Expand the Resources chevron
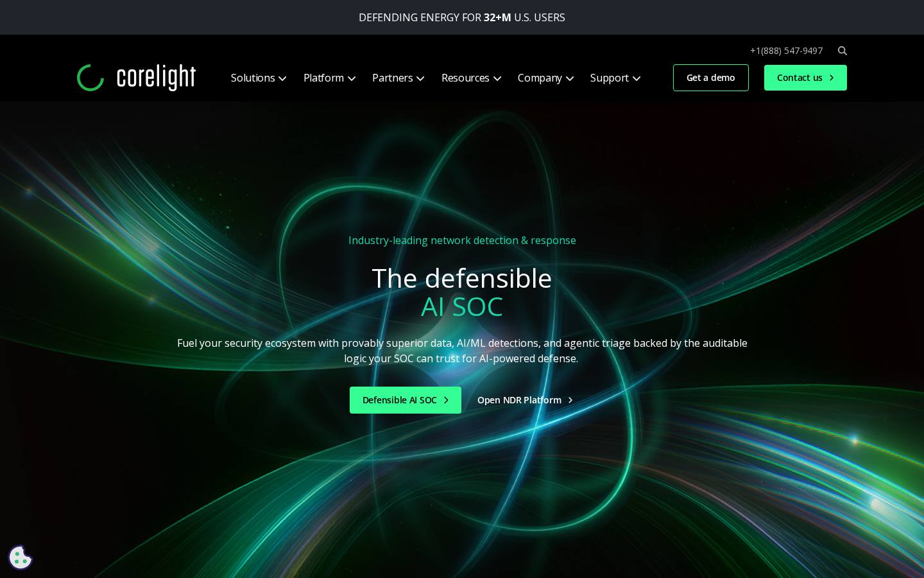 click(x=497, y=78)
